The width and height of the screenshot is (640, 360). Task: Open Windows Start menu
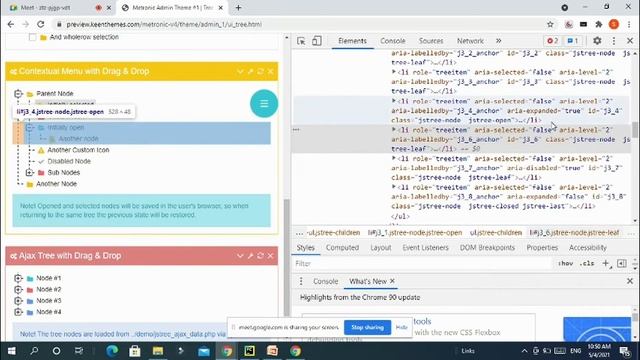11,351
